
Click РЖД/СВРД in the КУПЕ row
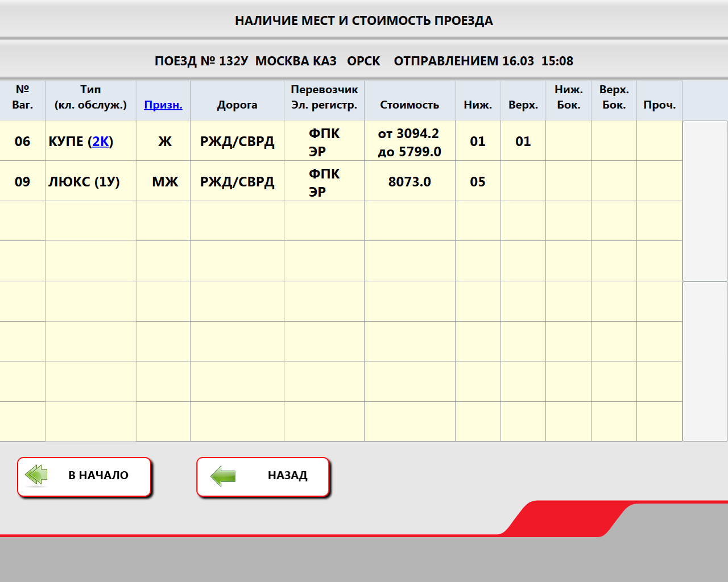237,142
